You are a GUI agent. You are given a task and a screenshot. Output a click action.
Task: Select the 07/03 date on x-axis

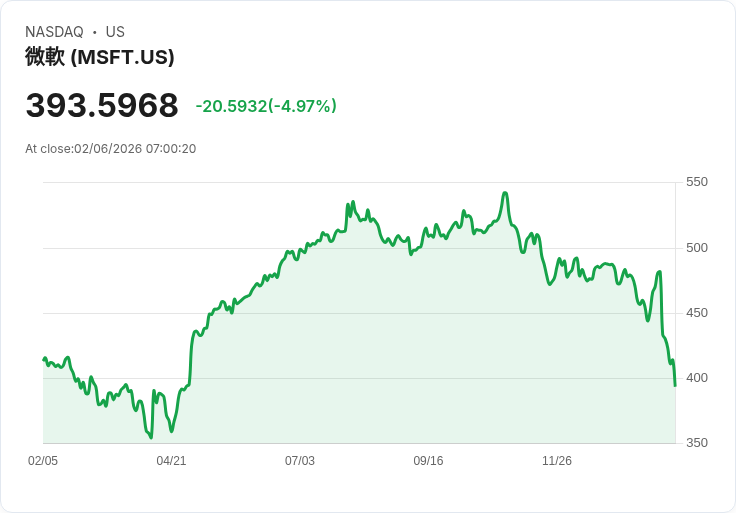click(x=299, y=461)
